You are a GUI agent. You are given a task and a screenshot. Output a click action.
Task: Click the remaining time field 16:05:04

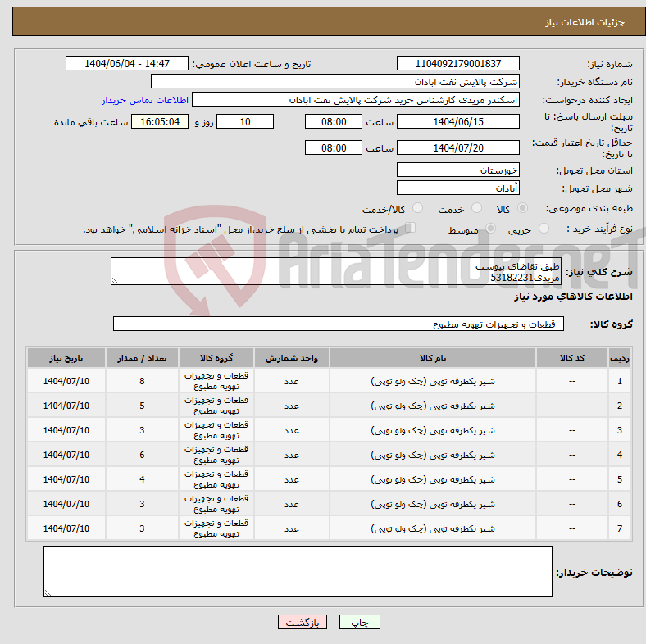pyautogui.click(x=160, y=122)
